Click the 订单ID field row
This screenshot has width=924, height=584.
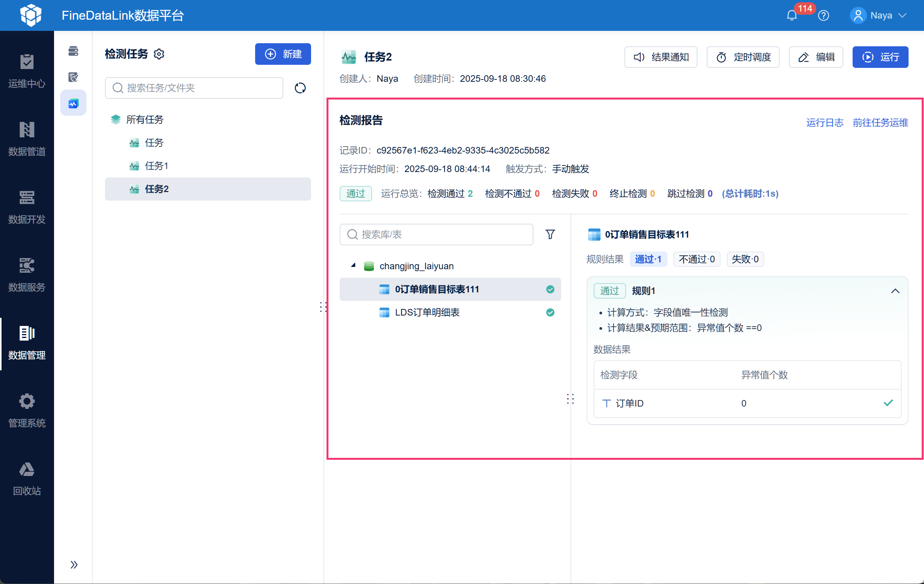pyautogui.click(x=748, y=403)
